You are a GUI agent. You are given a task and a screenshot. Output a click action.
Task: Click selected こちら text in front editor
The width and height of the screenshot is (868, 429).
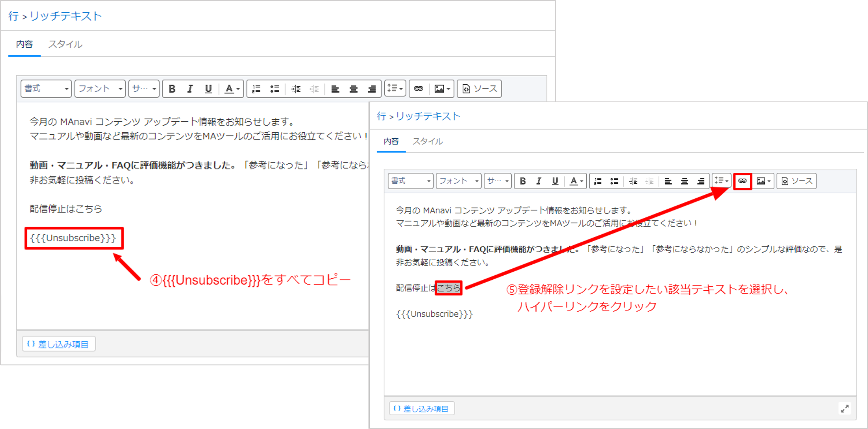click(448, 288)
